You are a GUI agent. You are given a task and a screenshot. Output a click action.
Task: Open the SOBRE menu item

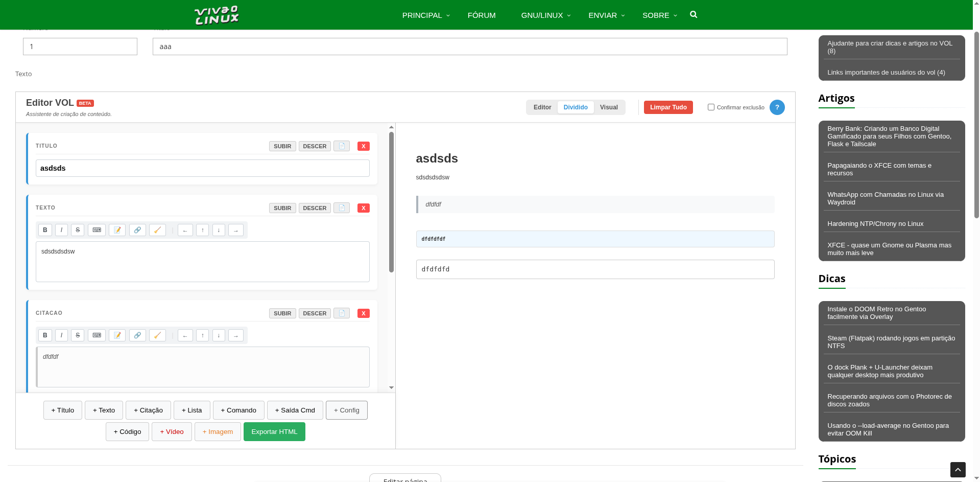point(659,15)
